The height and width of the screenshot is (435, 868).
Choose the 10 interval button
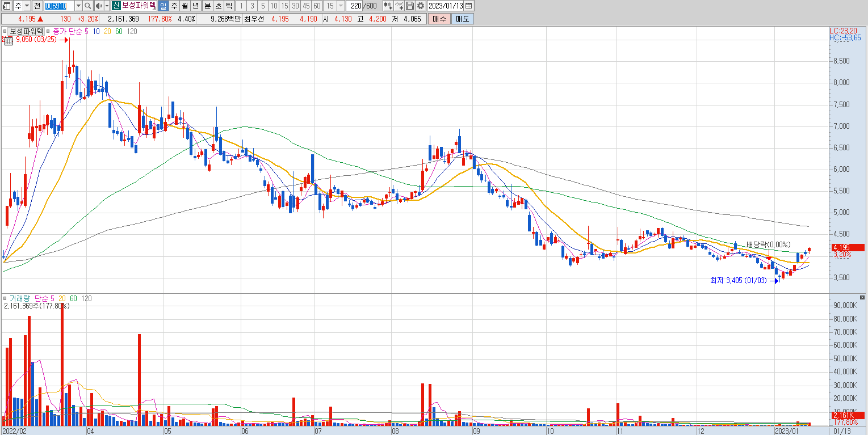[x=274, y=6]
